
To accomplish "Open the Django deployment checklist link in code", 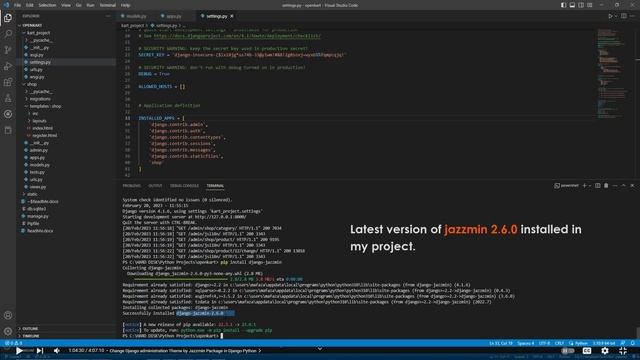I will pos(237,36).
